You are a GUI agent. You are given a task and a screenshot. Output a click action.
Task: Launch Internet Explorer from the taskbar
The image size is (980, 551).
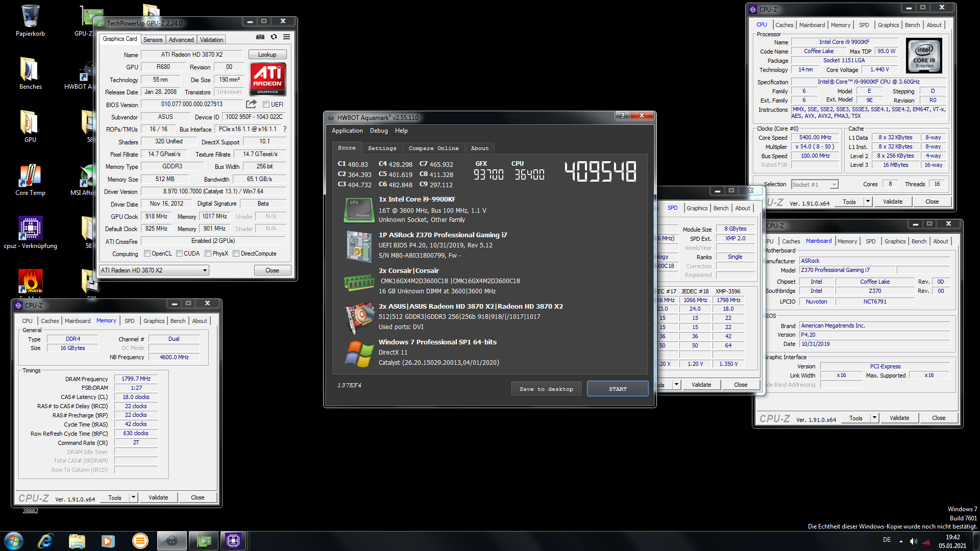[45, 541]
